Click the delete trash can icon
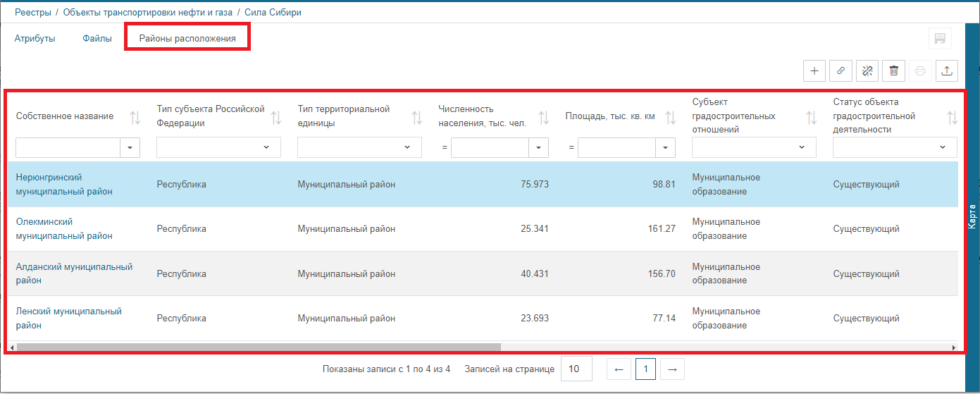Viewport: 980px width, 394px height. click(893, 70)
